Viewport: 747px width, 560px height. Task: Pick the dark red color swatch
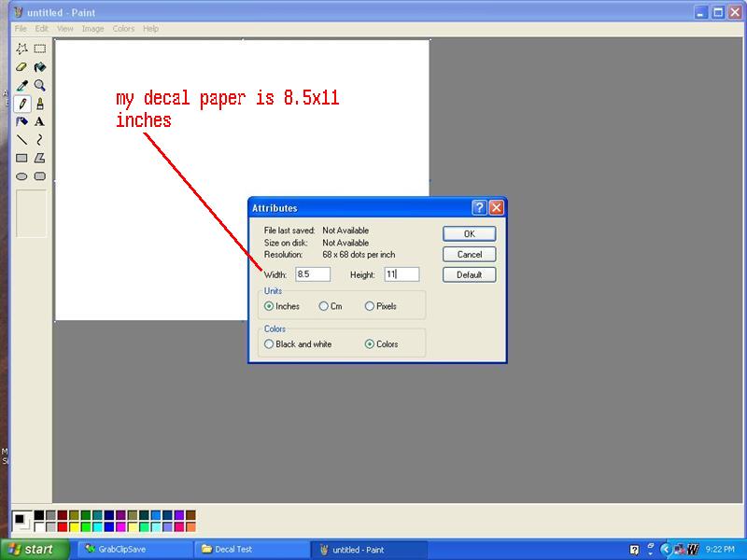pyautogui.click(x=63, y=515)
